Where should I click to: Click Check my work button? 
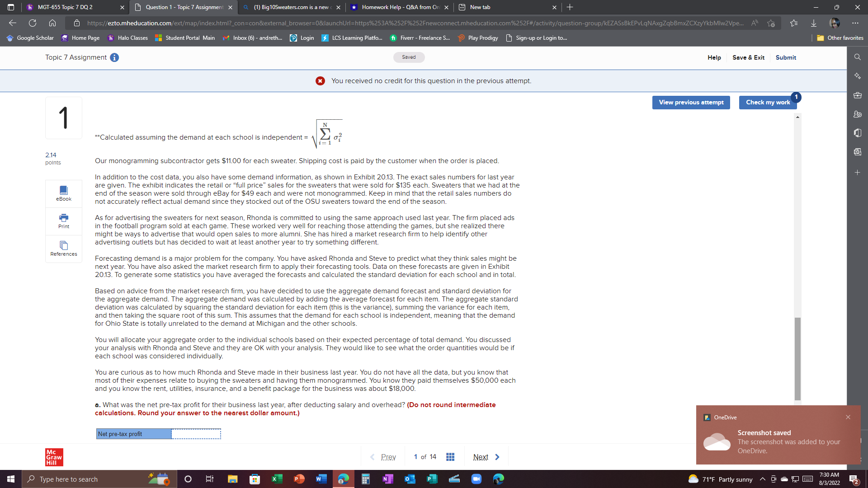pyautogui.click(x=768, y=103)
